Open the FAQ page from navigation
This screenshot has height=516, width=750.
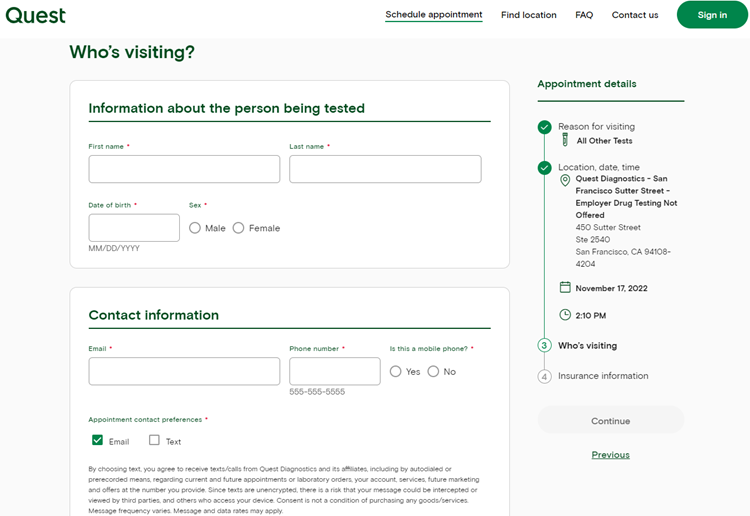(584, 15)
